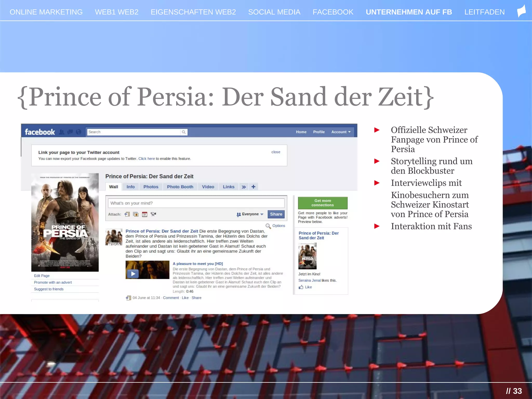The image size is (532, 399).
Task: Attach a photo icon
Action: click(136, 214)
